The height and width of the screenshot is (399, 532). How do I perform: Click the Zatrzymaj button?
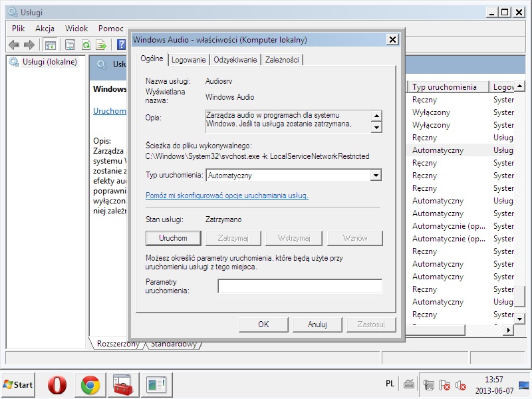pyautogui.click(x=233, y=238)
